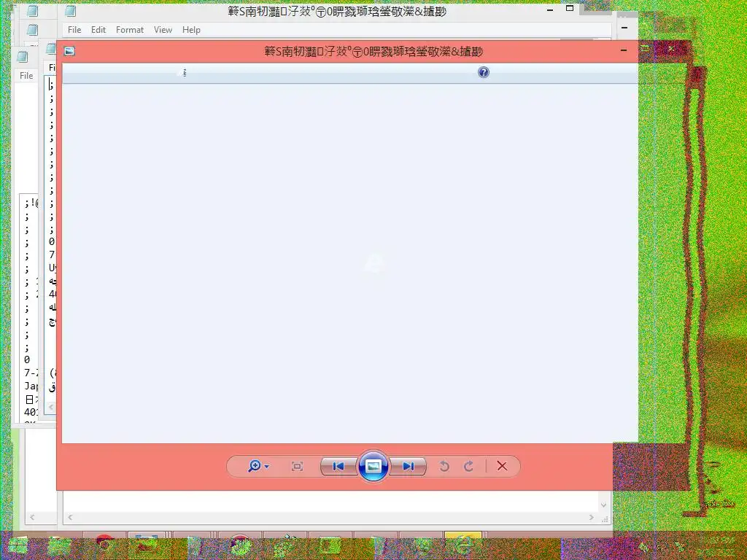The width and height of the screenshot is (747, 560).
Task: Click Notepad's horizontal scrollbar right arrow
Action: 591,517
